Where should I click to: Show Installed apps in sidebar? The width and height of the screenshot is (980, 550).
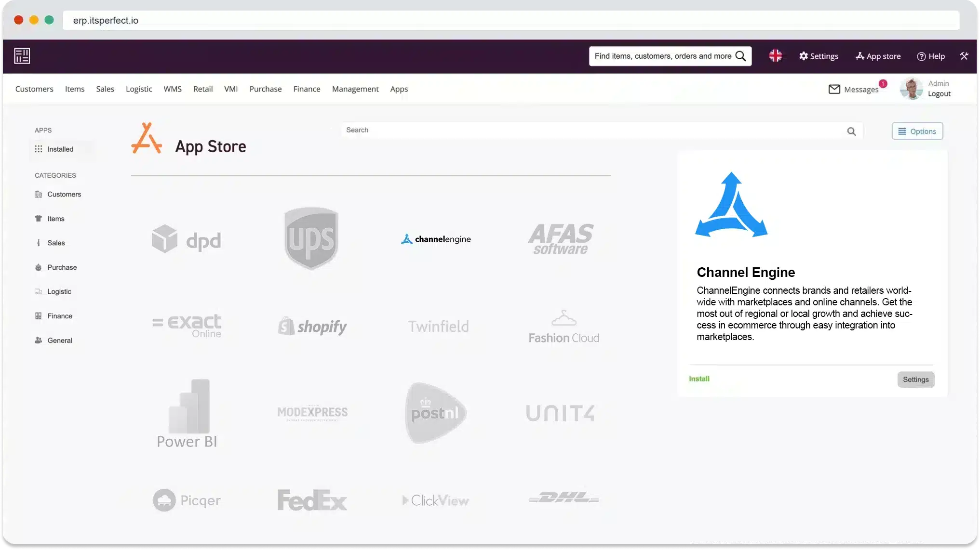pos(61,149)
